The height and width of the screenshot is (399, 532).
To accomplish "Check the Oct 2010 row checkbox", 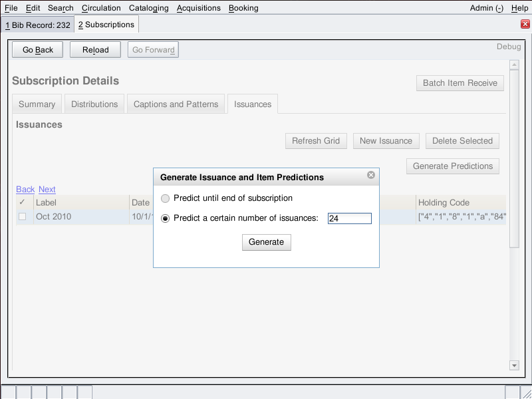I will (23, 217).
